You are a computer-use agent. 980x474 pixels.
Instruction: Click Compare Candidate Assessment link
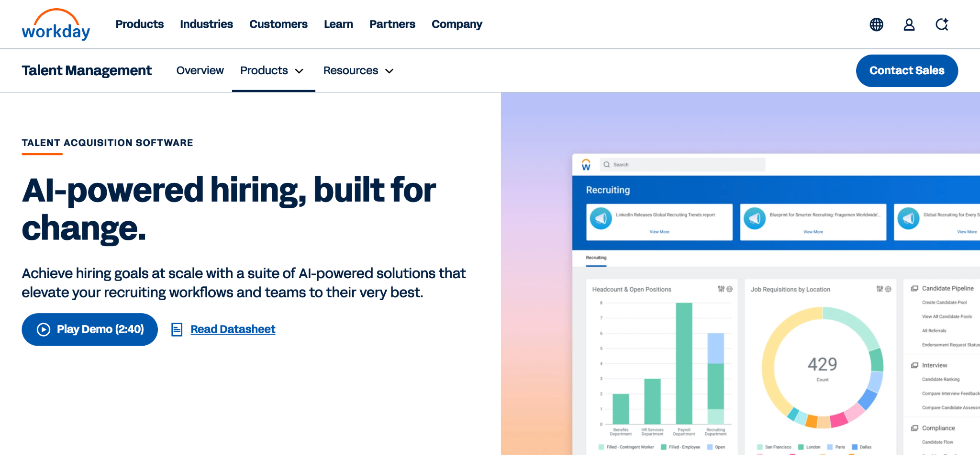pyautogui.click(x=951, y=408)
